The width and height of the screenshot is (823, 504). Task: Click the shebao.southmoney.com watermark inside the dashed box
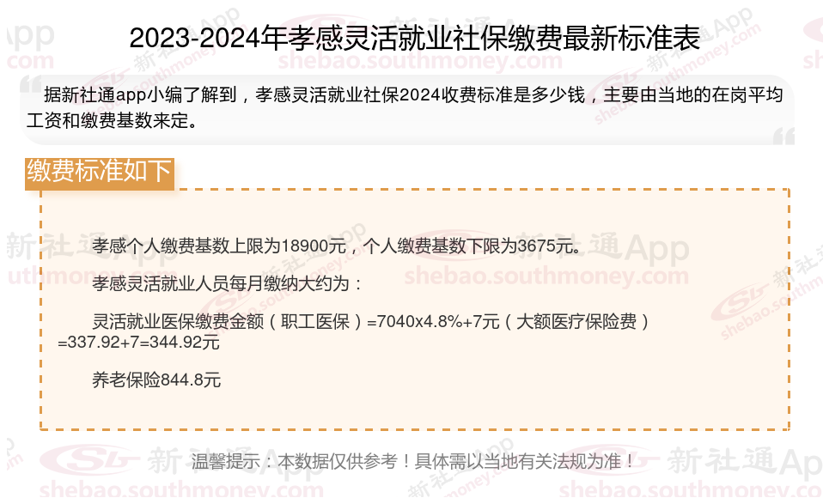546,276
